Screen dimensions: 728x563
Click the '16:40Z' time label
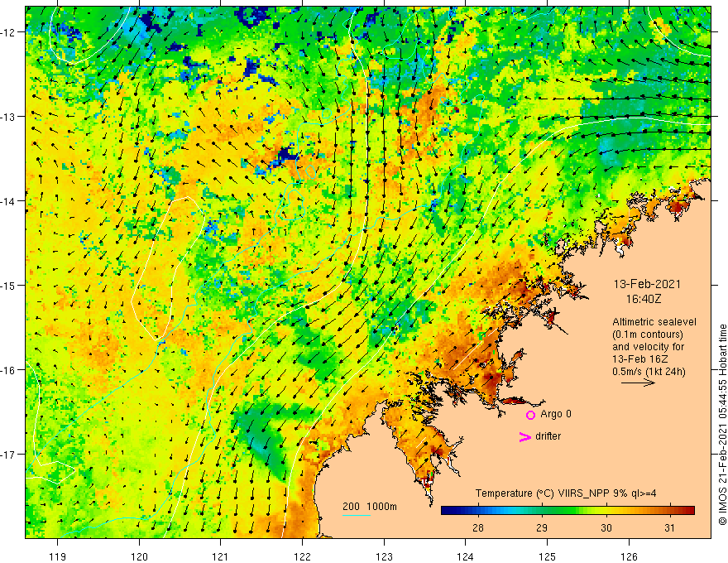[644, 299]
